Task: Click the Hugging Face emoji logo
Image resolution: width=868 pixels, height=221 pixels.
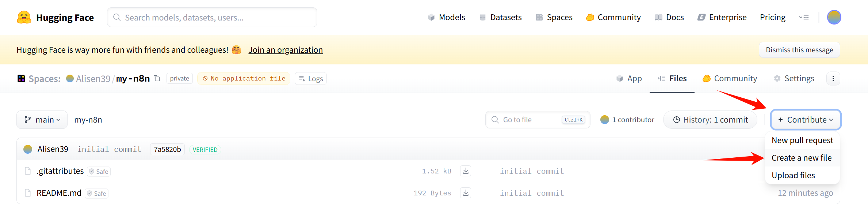Action: point(24,17)
